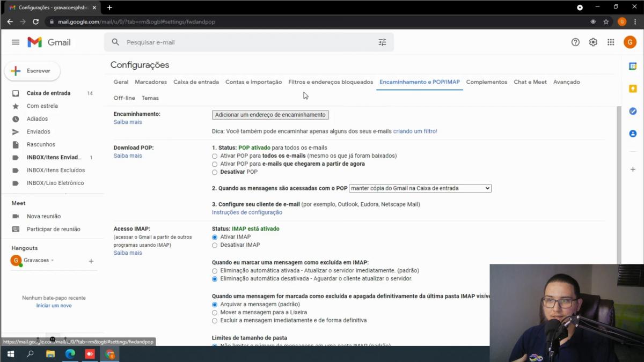Viewport: 644px width, 362px height.
Task: Open the Off-line tab
Action: coord(125,98)
